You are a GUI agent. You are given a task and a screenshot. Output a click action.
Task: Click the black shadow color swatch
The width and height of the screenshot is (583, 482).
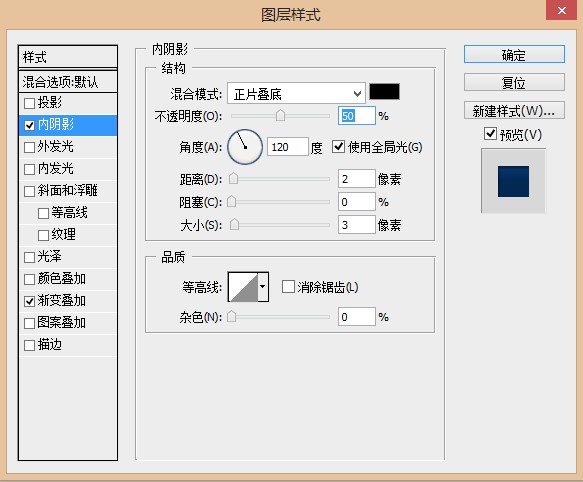(384, 92)
